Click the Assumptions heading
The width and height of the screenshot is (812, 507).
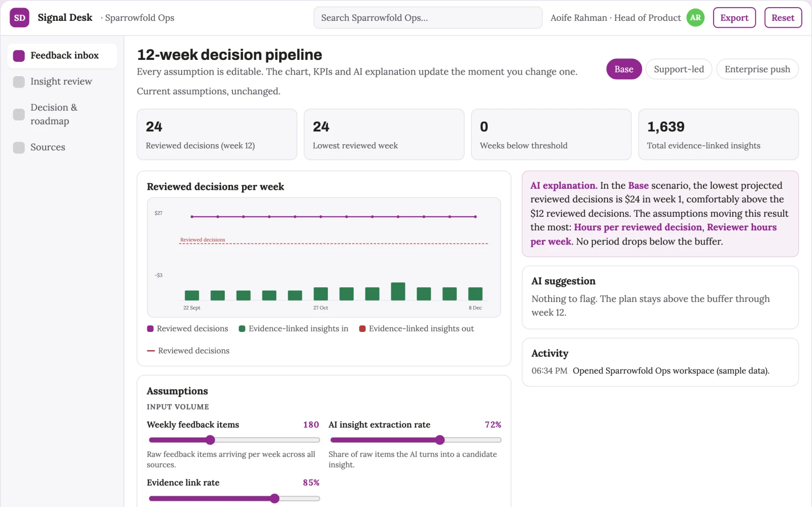click(x=177, y=391)
